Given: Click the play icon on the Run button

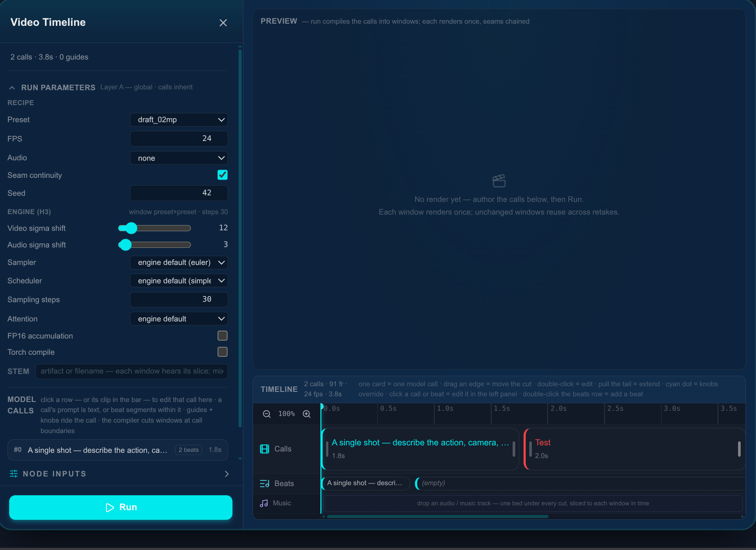Looking at the screenshot, I should [109, 507].
